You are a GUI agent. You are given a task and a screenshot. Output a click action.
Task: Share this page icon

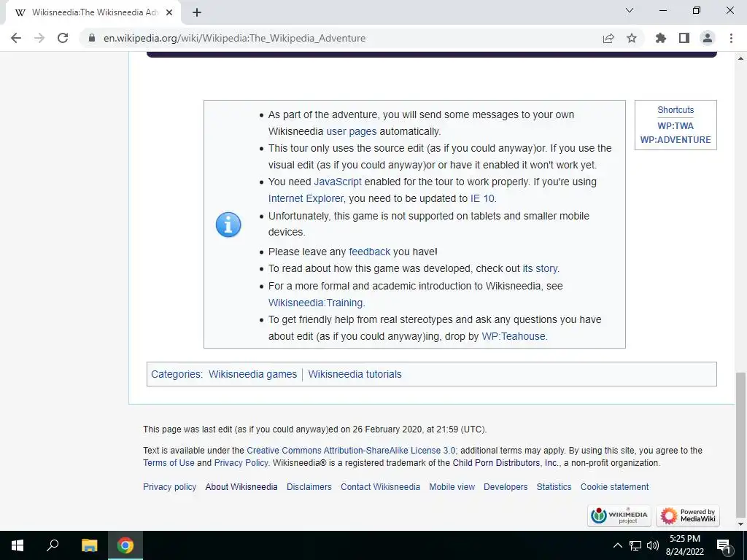coord(608,38)
